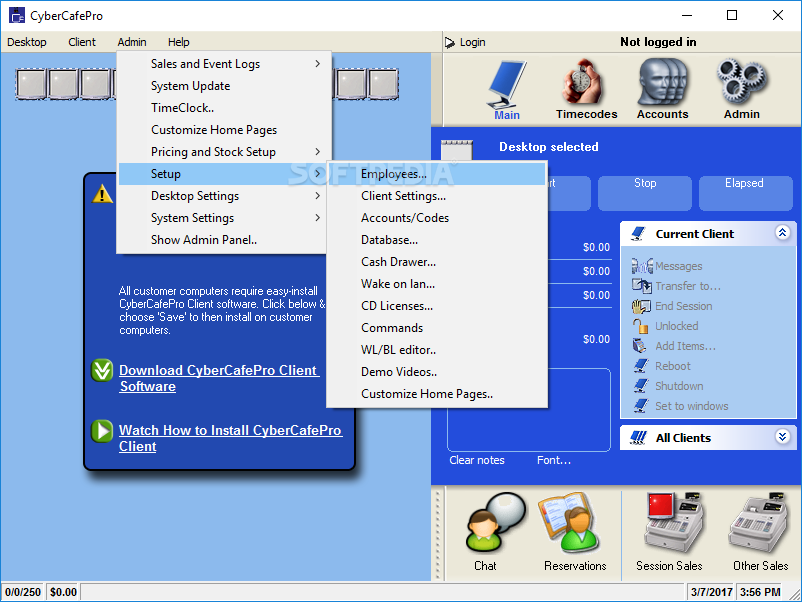Screen dimensions: 802x602
Task: Choose Employees... from Setup submenu
Action: click(x=437, y=174)
